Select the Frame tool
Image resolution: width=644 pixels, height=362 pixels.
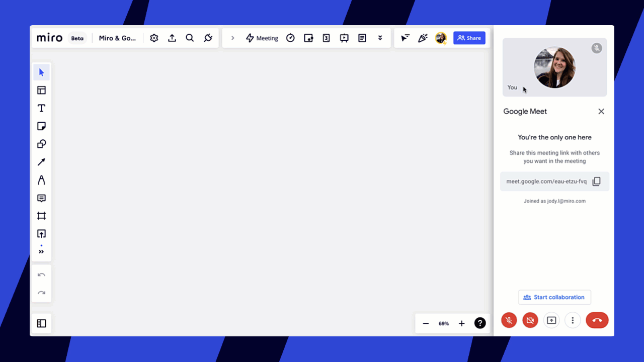click(41, 216)
